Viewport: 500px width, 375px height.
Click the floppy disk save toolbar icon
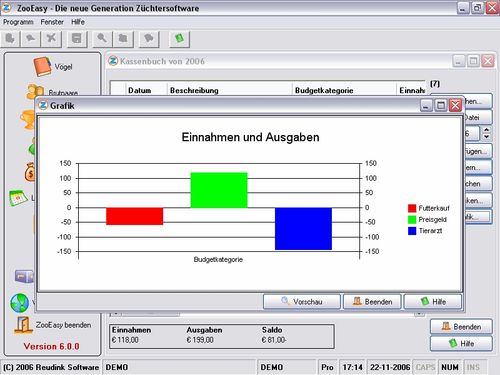click(77, 39)
